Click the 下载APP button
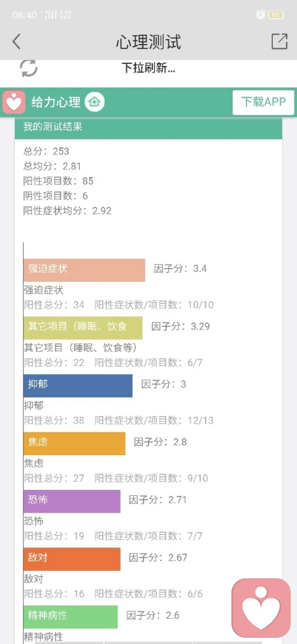This screenshot has width=297, height=644. [x=264, y=102]
